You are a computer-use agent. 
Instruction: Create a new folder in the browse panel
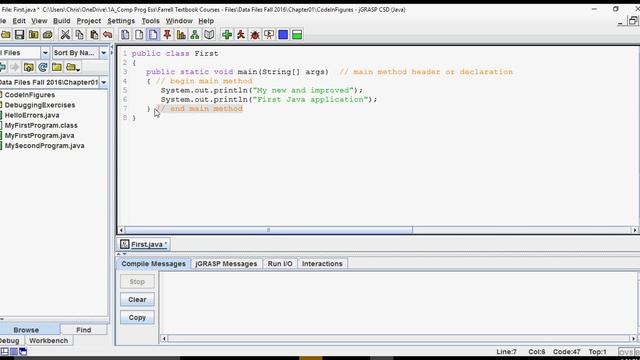[57, 67]
